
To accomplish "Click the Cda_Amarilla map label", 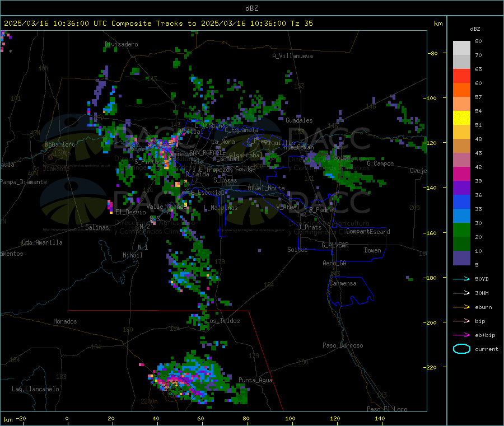I will pyautogui.click(x=42, y=242).
